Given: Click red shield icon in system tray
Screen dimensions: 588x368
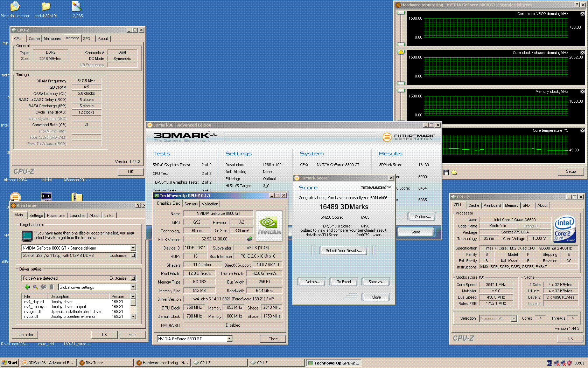Looking at the screenshot, I should point(569,363).
